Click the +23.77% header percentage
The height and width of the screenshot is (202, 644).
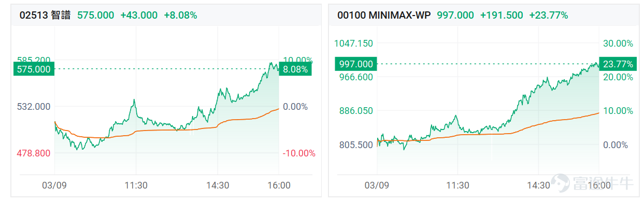coord(548,15)
